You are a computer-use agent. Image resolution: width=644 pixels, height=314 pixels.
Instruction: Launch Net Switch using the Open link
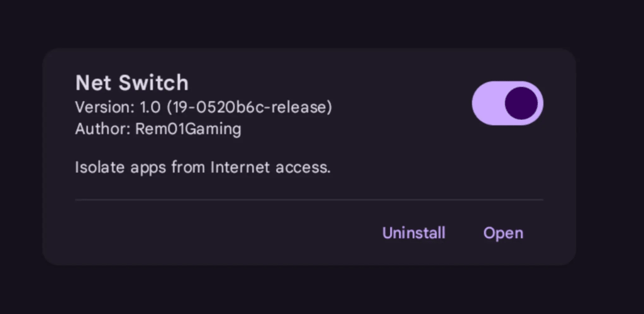click(503, 233)
